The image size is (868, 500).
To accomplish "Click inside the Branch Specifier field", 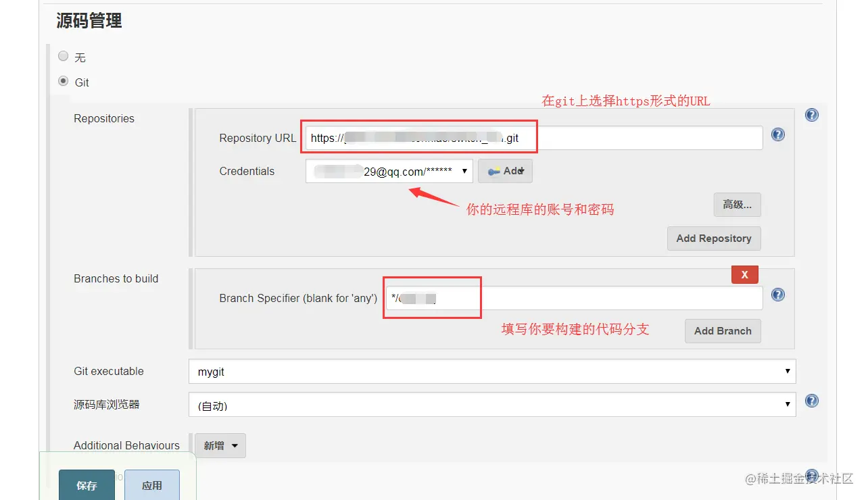I will [575, 298].
